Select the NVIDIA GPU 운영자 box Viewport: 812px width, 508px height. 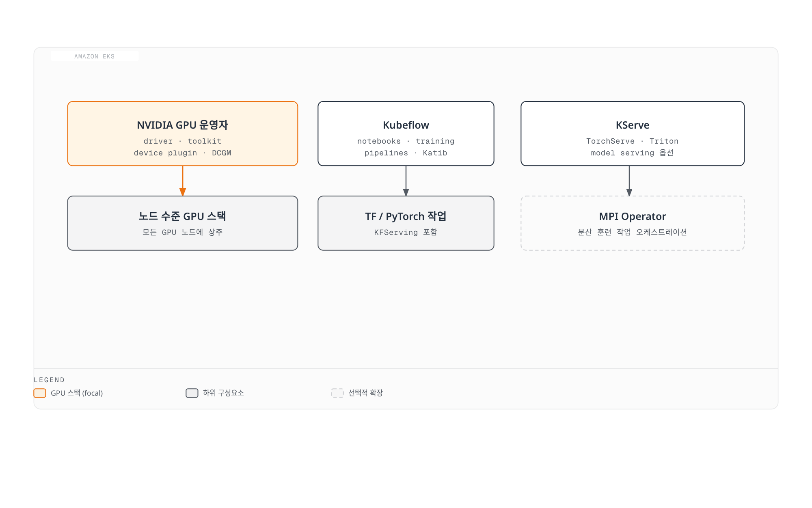point(183,133)
